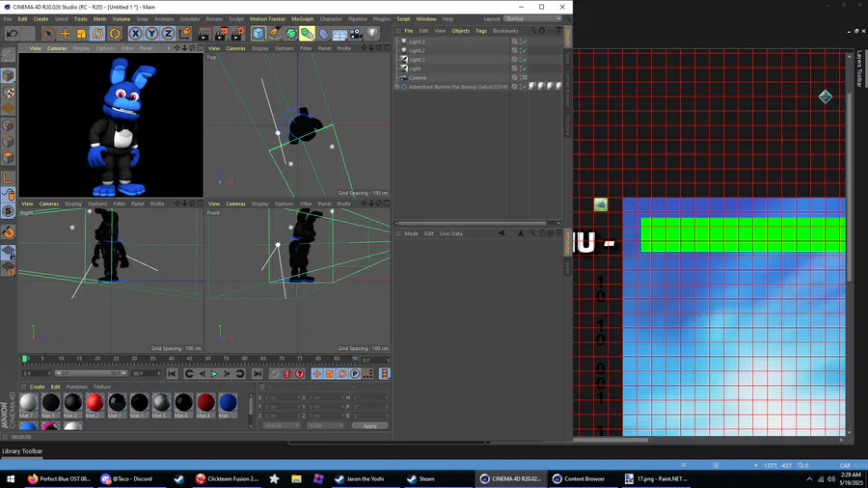The height and width of the screenshot is (488, 868).
Task: Toggle the green checkmark for Light.2
Action: point(525,50)
